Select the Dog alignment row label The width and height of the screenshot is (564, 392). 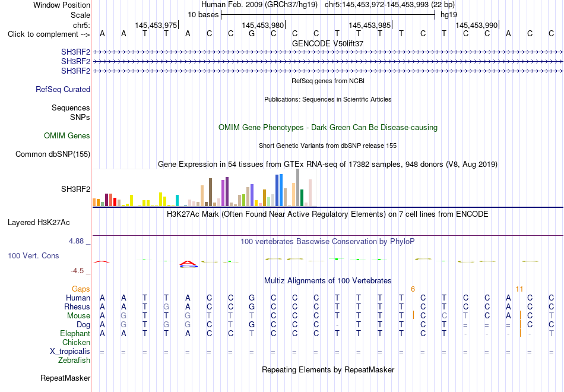click(x=83, y=325)
